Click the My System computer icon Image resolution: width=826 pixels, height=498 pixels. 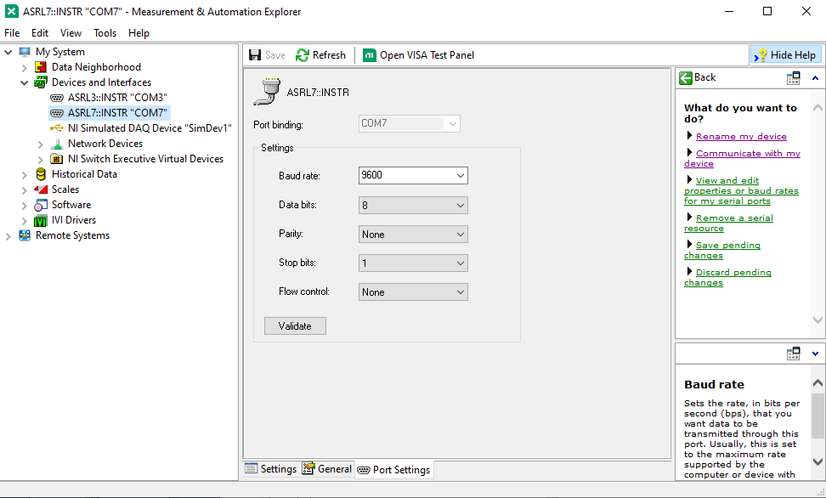(x=25, y=52)
